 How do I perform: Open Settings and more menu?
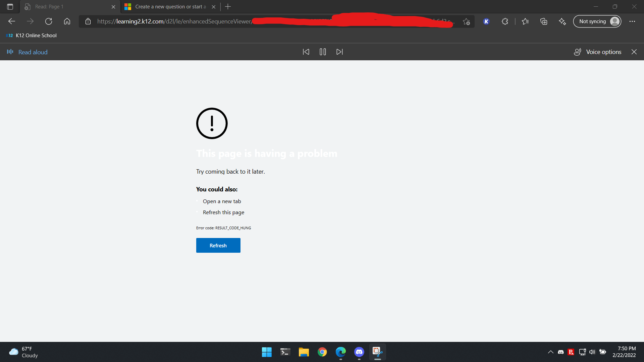pos(632,21)
